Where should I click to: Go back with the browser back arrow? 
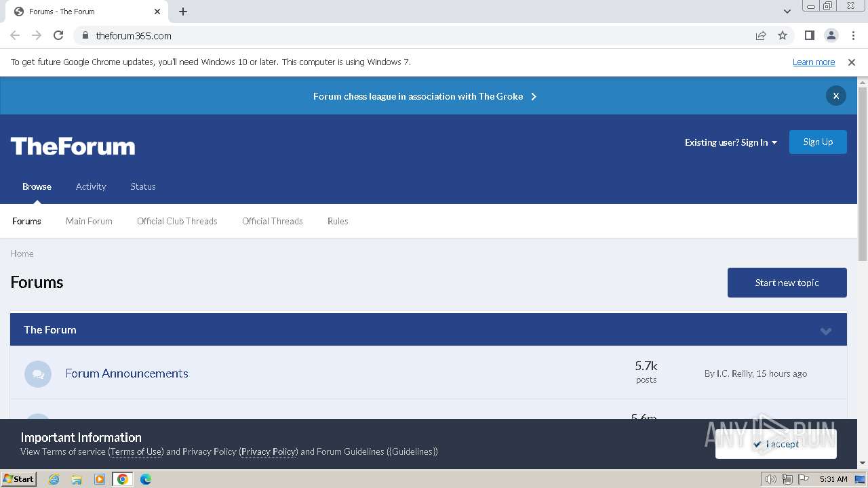15,35
